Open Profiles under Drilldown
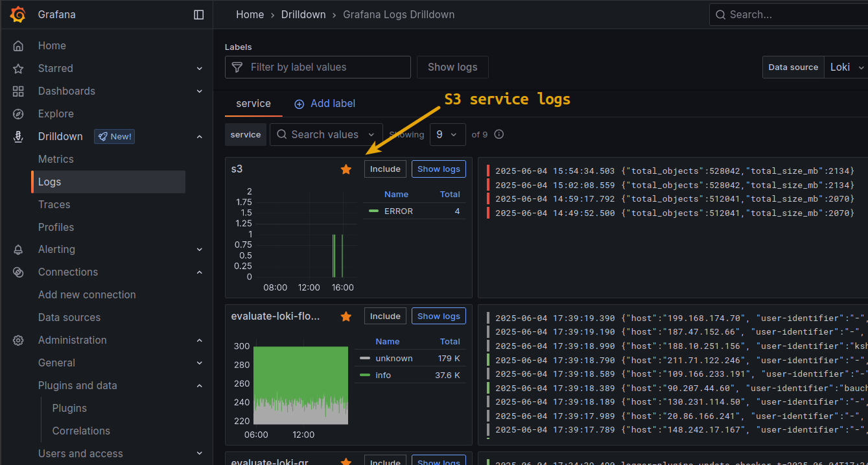This screenshot has width=868, height=465. [56, 228]
